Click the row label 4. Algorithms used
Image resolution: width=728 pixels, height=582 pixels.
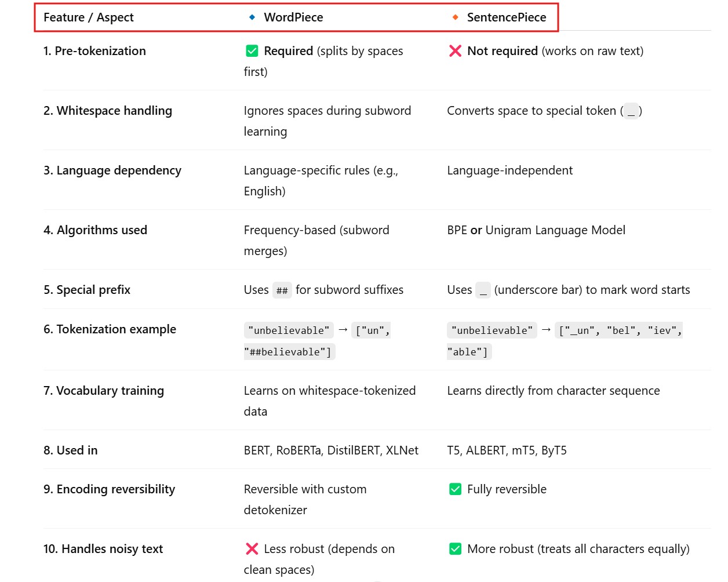click(x=96, y=230)
